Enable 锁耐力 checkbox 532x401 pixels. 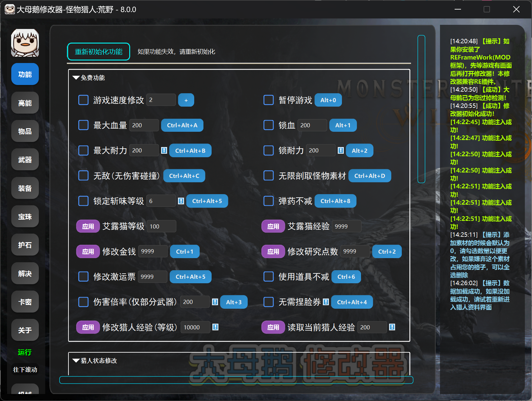click(x=268, y=150)
